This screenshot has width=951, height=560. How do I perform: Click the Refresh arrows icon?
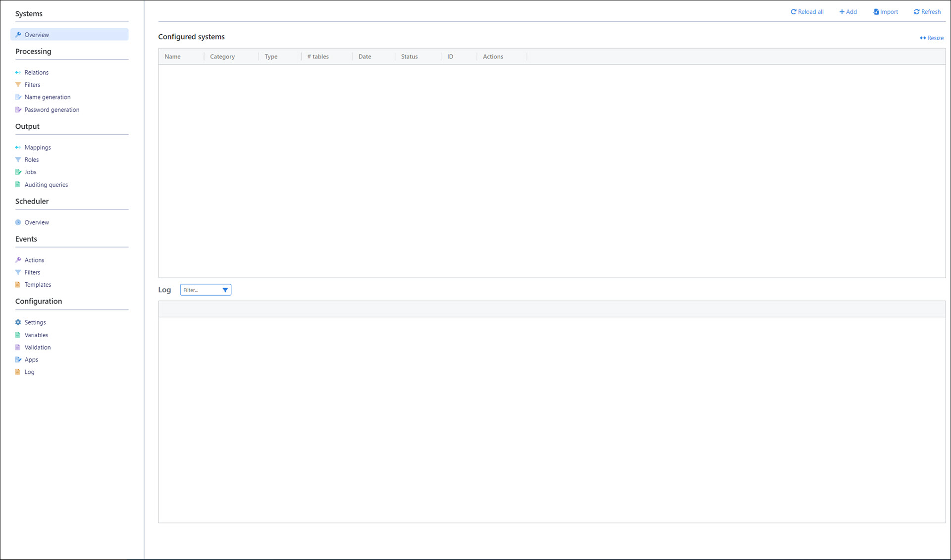[x=916, y=12]
